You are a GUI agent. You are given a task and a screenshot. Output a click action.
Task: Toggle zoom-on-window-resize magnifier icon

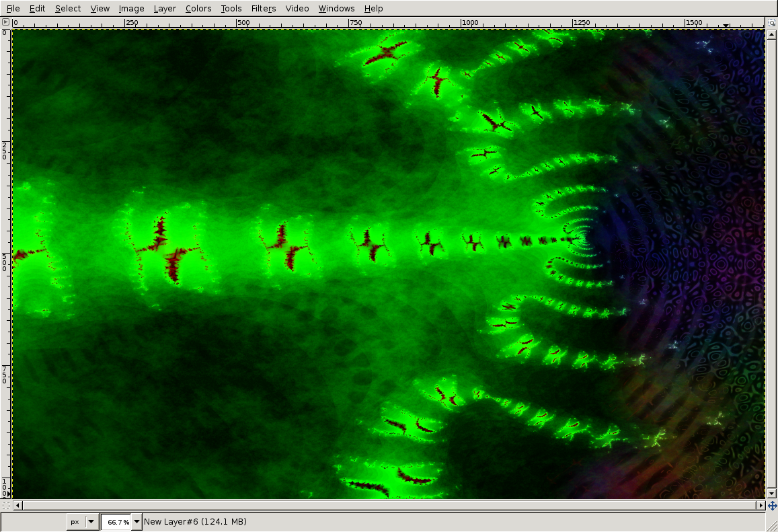(x=771, y=22)
